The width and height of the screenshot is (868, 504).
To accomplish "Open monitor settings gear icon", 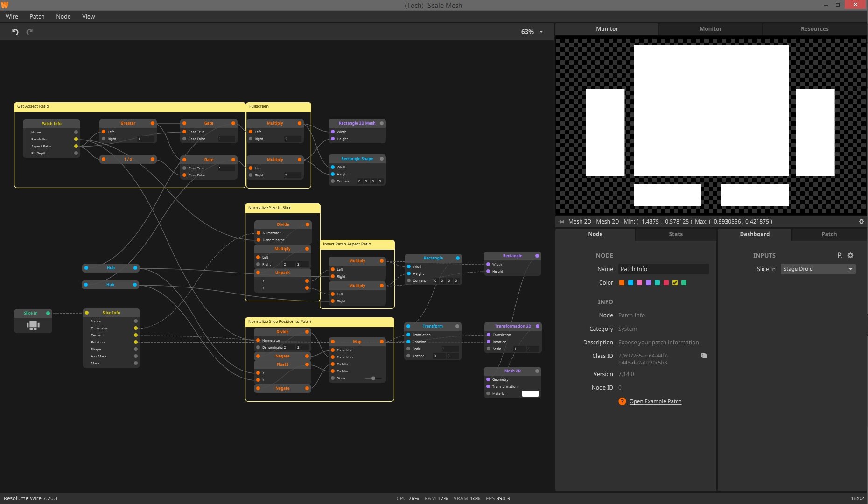I will (861, 222).
